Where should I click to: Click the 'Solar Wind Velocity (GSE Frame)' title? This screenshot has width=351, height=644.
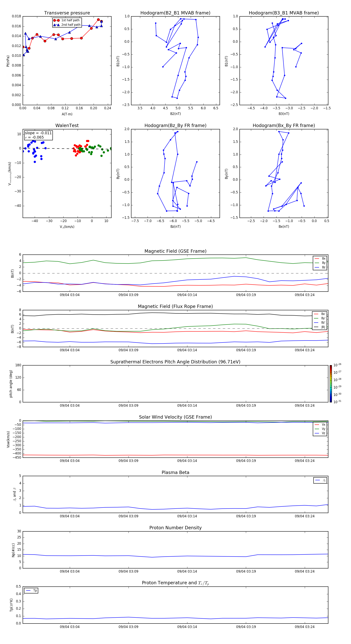click(x=175, y=417)
